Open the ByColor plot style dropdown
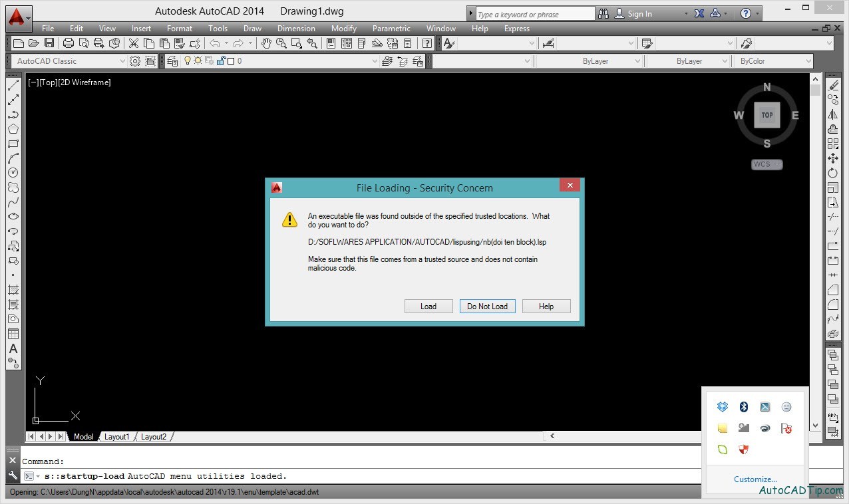The height and width of the screenshot is (504, 849). click(x=808, y=61)
